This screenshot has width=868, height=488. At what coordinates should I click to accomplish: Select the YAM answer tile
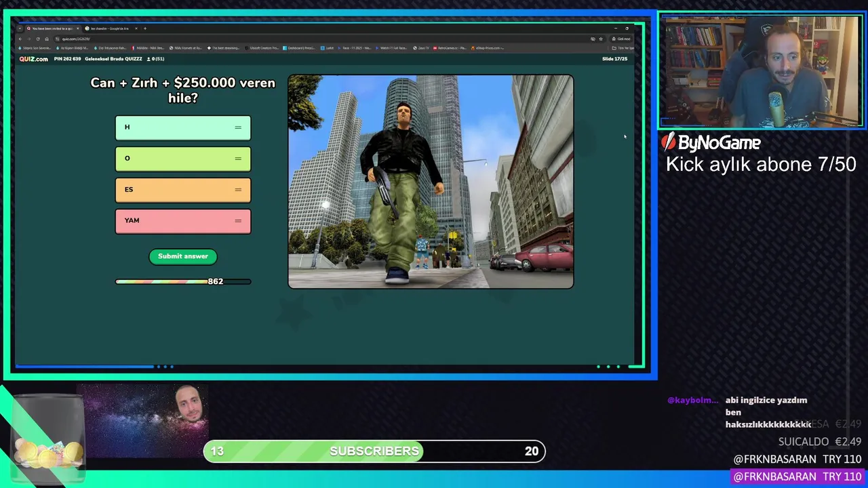point(183,221)
